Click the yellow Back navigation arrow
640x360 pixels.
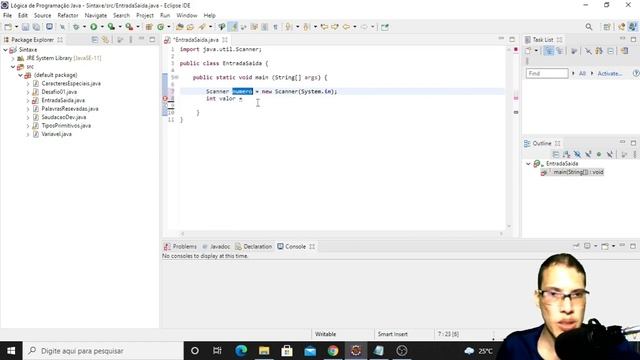[346, 27]
